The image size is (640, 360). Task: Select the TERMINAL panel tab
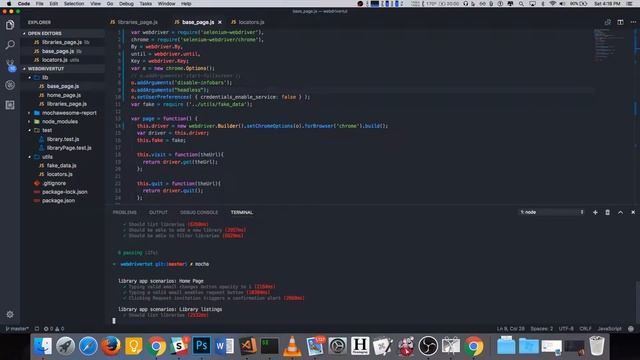[242, 212]
